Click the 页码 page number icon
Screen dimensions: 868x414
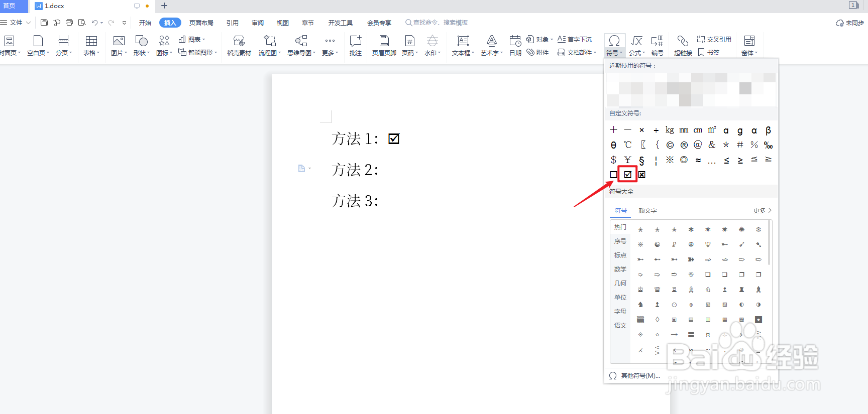410,41
